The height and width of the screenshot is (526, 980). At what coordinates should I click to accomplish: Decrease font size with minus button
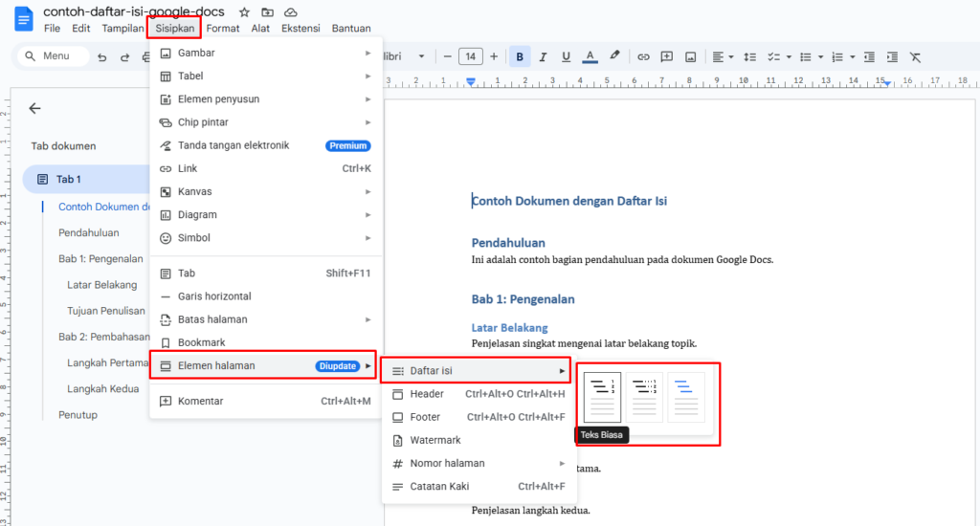coord(447,56)
